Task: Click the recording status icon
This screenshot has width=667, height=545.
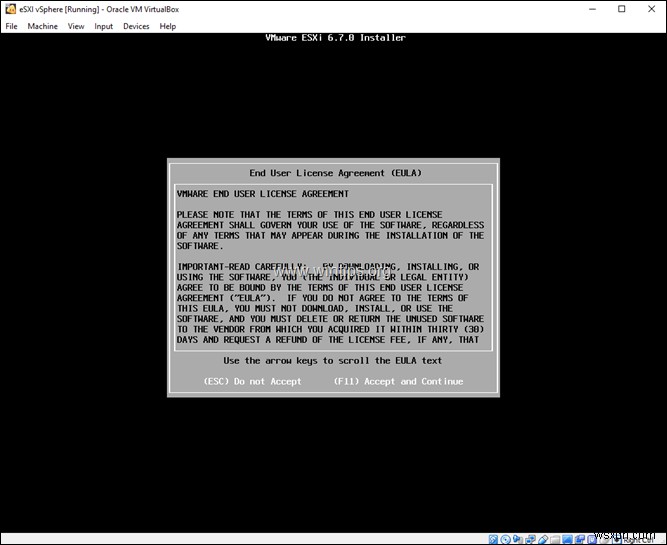Action: click(580, 539)
